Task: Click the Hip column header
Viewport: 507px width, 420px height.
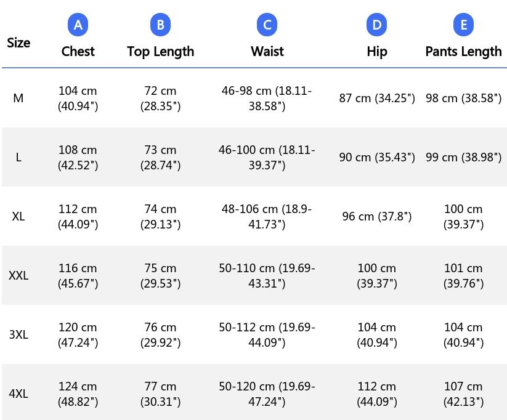Action: pyautogui.click(x=376, y=52)
